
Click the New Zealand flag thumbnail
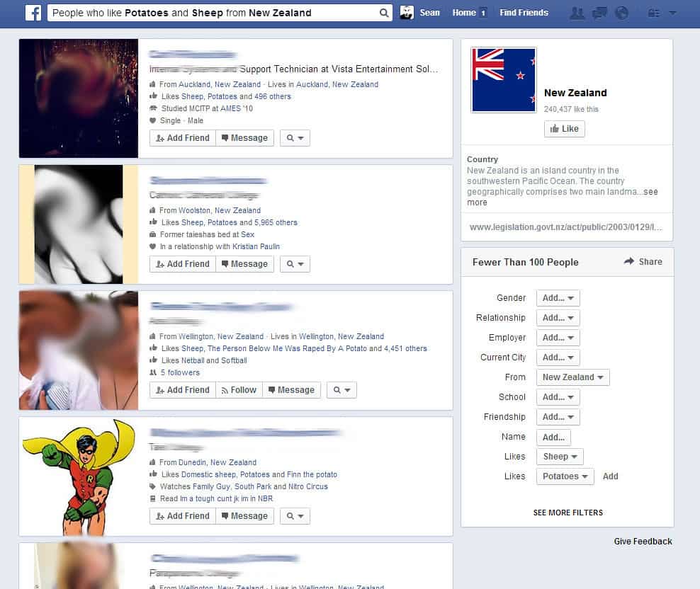click(504, 80)
